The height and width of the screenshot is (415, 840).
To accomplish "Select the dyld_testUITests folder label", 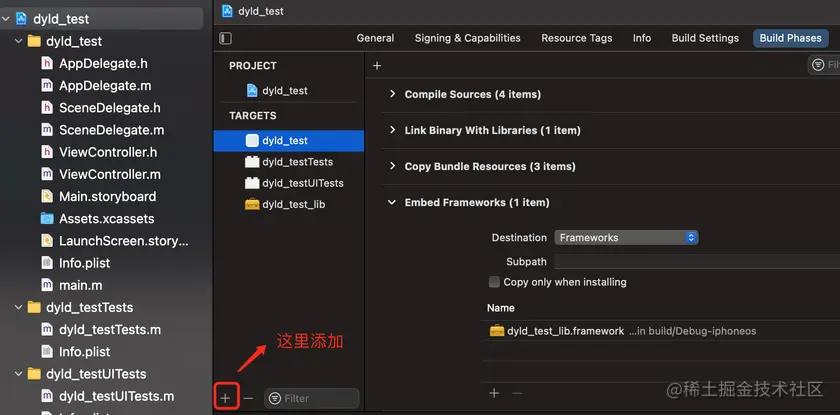I will click(96, 374).
